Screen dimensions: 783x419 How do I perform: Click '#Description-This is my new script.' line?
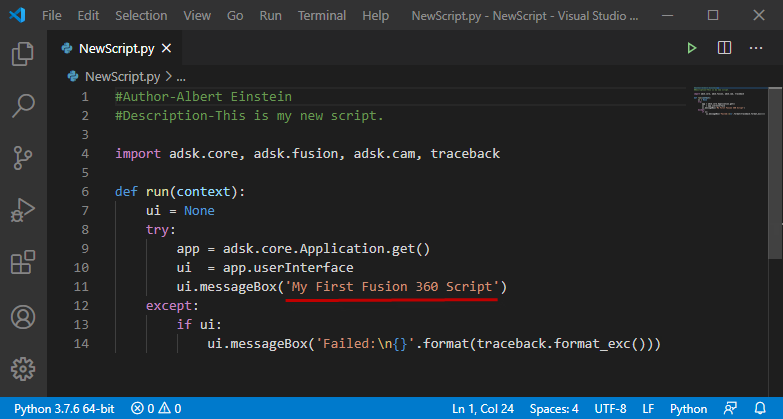coord(250,116)
